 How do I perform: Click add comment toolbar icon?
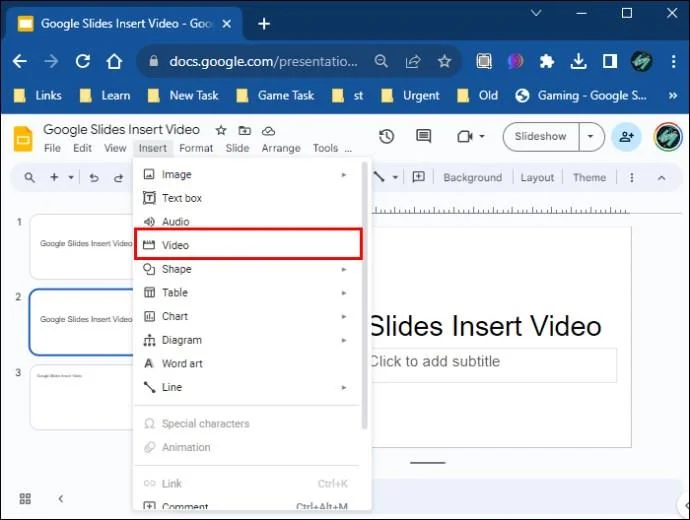[418, 177]
